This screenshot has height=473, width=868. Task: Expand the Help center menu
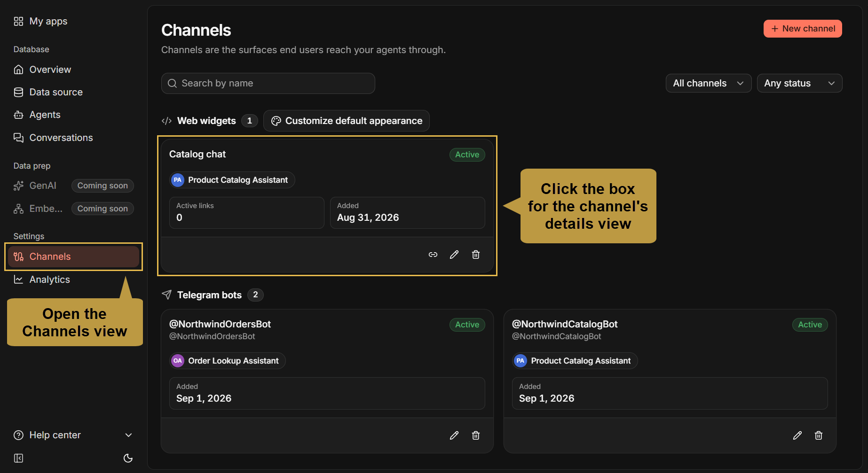click(x=73, y=435)
